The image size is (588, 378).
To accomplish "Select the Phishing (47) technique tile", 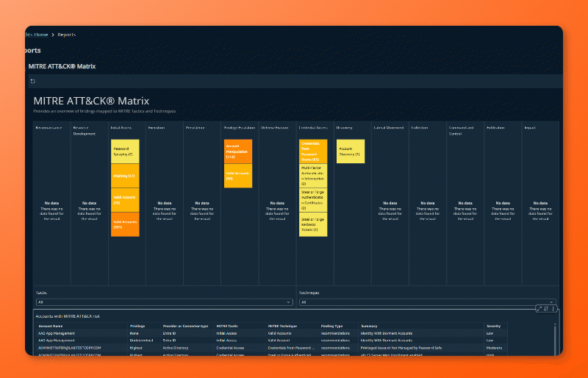I will click(125, 176).
